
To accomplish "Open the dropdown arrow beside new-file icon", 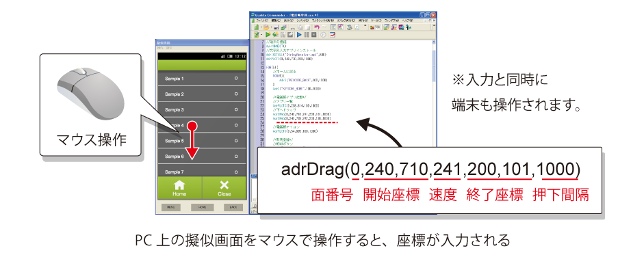I will tap(261, 27).
